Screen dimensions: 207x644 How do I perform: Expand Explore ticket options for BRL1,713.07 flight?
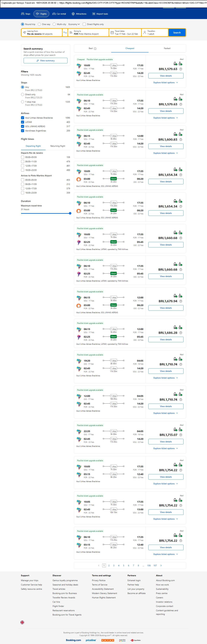(x=165, y=448)
